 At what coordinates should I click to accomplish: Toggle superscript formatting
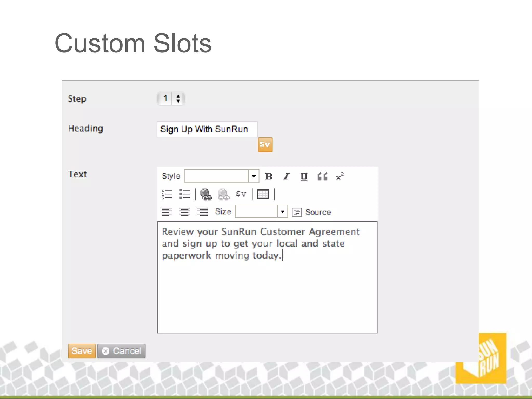coord(340,176)
